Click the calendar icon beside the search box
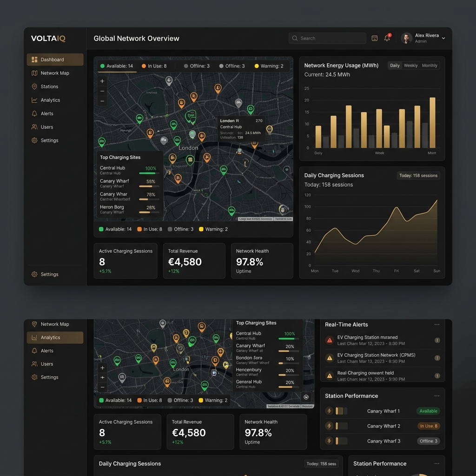This screenshot has height=476, width=476. pyautogui.click(x=375, y=38)
